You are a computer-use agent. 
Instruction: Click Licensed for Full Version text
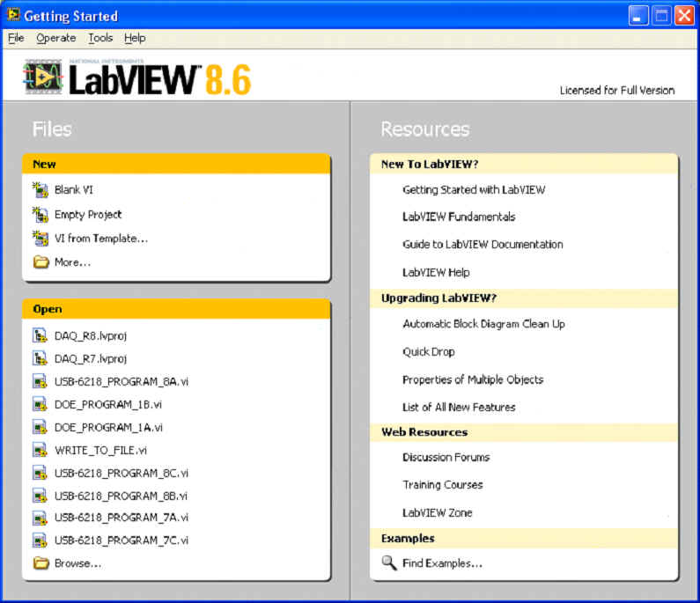click(617, 90)
